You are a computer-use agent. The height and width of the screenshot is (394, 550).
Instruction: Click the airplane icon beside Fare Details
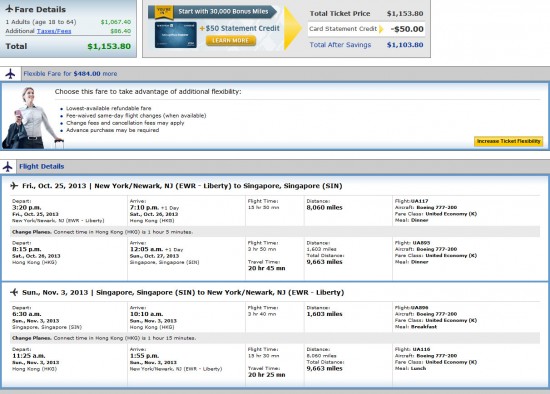[x=9, y=9]
